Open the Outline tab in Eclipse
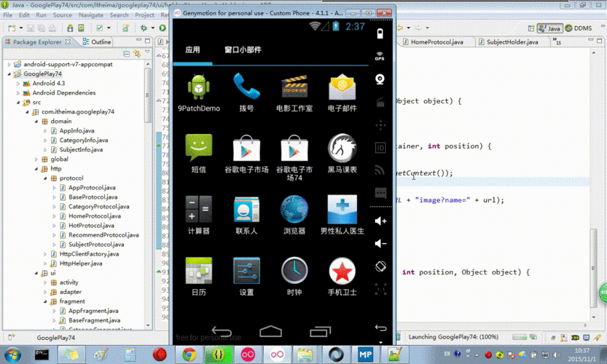The width and height of the screenshot is (607, 364). tap(97, 41)
